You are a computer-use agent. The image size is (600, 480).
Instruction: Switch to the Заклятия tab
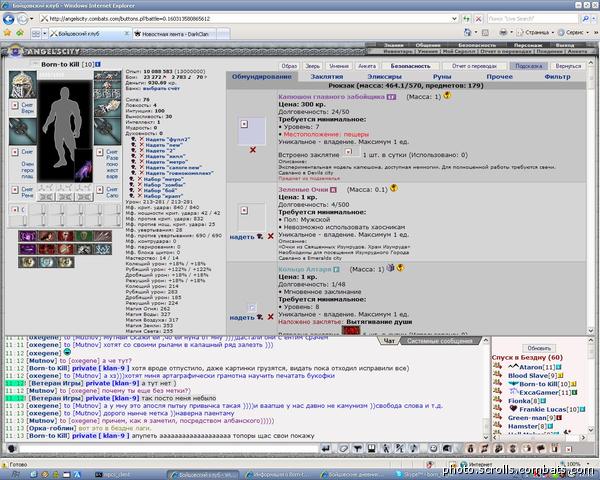click(326, 77)
